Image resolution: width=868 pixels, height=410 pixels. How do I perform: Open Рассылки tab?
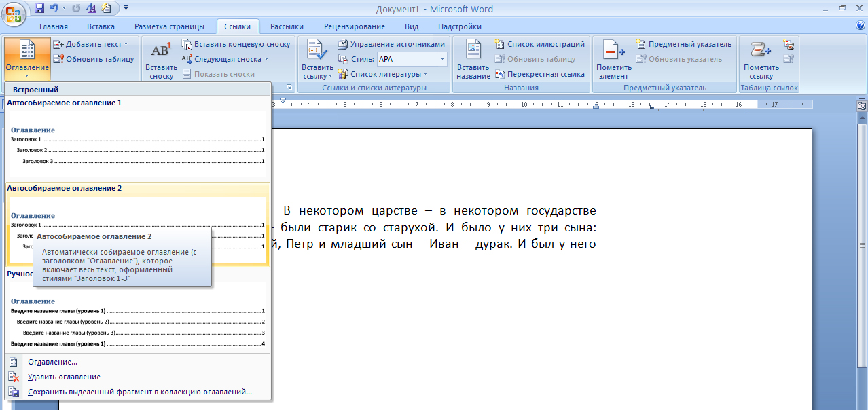[287, 26]
